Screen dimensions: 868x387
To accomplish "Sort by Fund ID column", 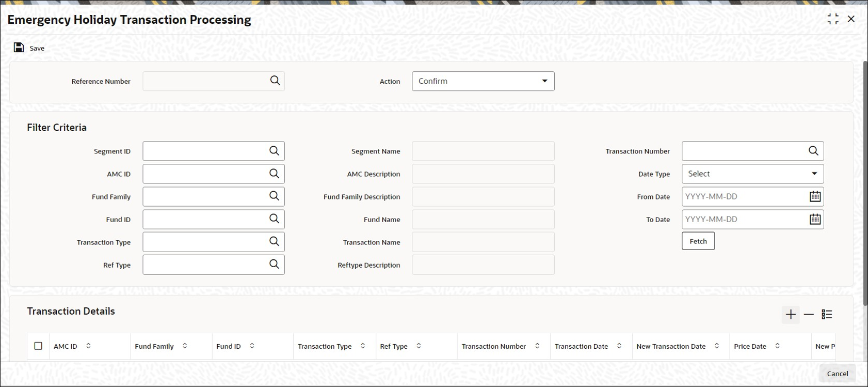I will point(252,346).
